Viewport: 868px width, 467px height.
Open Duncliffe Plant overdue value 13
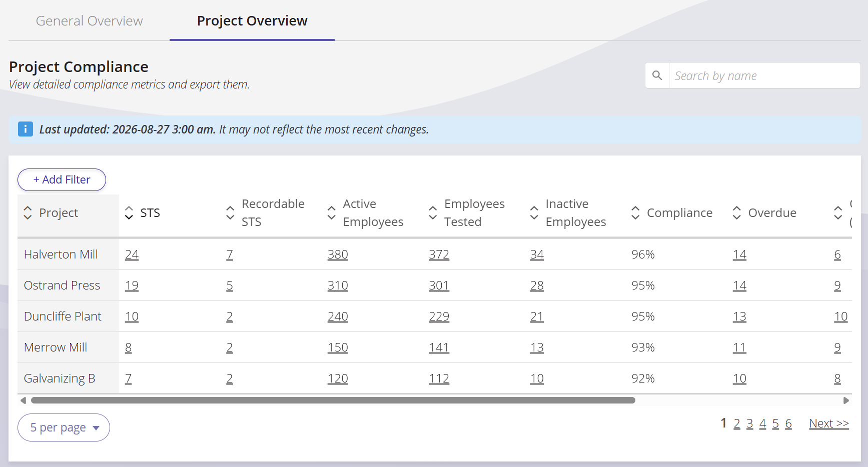pos(739,316)
